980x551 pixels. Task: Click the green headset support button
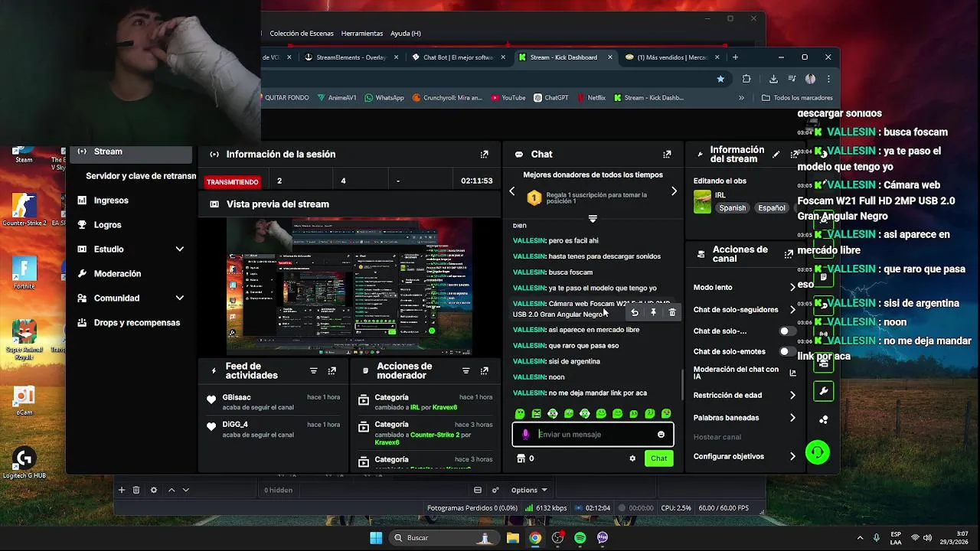[817, 452]
